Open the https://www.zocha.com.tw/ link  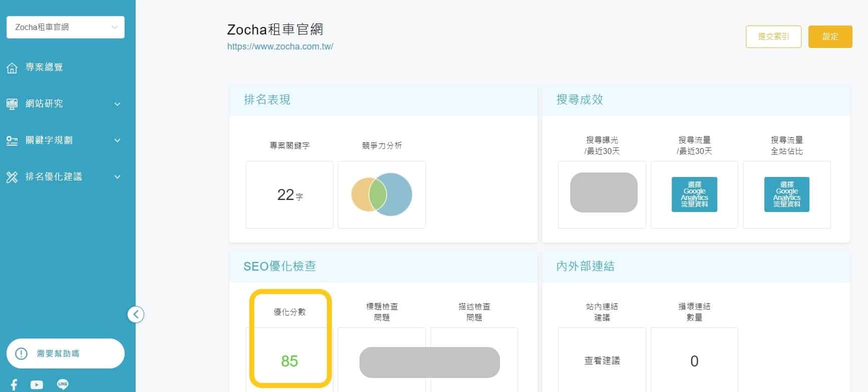[280, 46]
